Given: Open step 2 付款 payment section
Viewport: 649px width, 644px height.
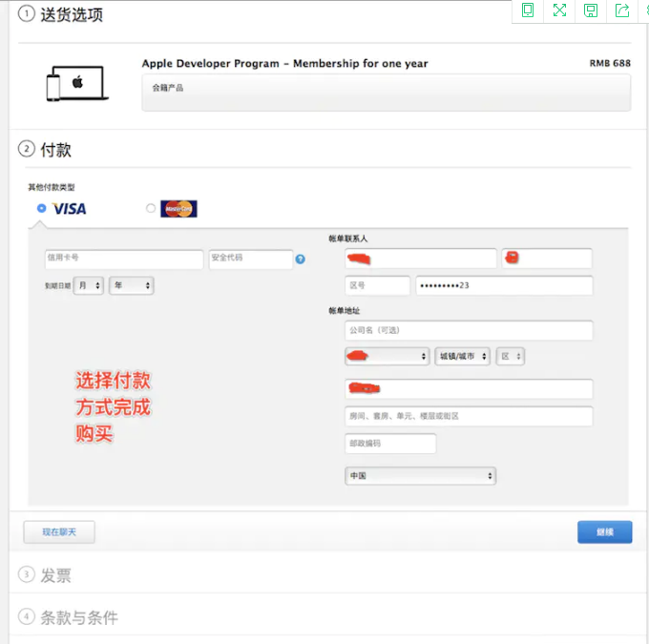Looking at the screenshot, I should click(x=45, y=150).
